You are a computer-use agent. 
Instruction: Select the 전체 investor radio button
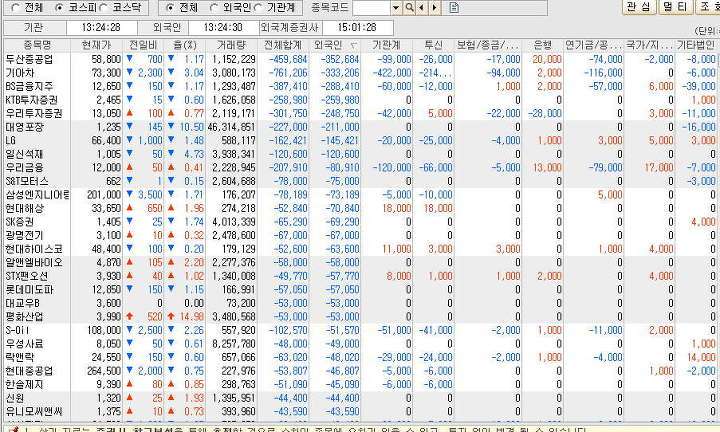170,8
